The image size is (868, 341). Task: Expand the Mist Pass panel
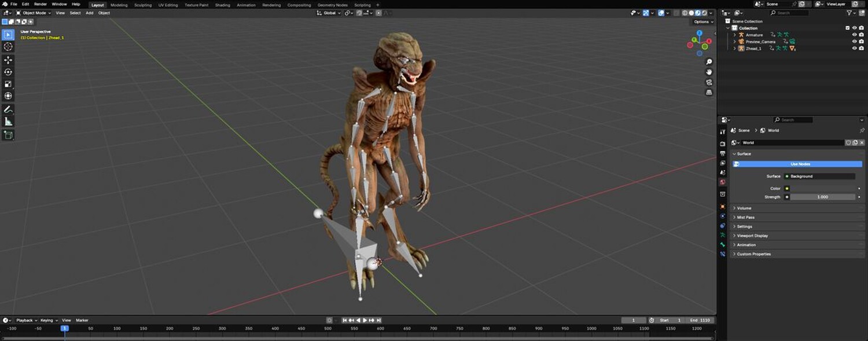pos(745,217)
